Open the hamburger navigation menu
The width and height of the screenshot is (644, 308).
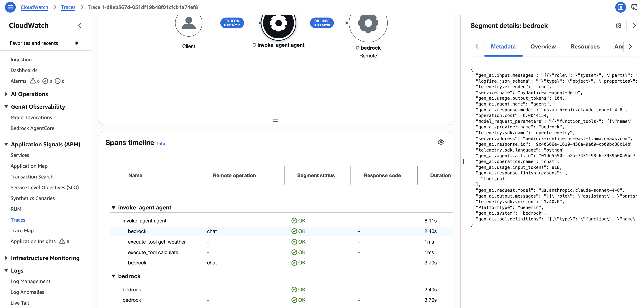[x=10, y=7]
